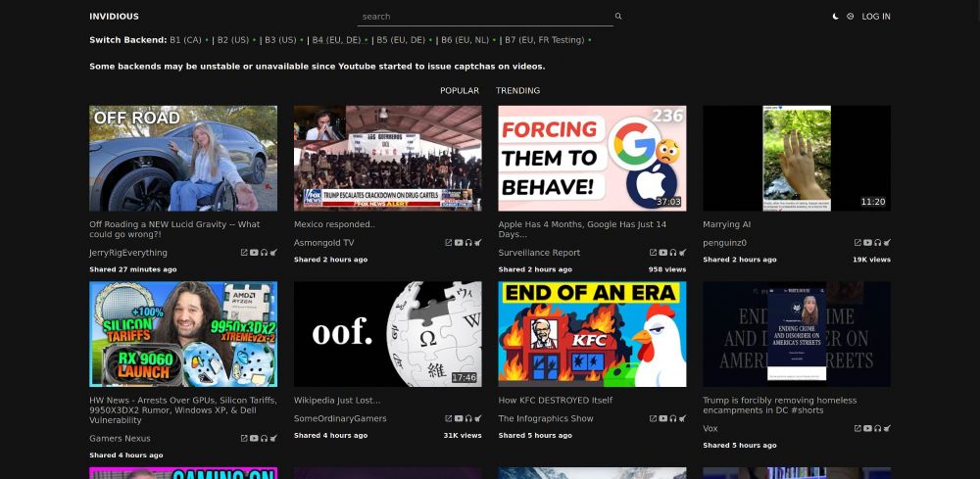980x479 pixels.
Task: Open external link icon for Asmongold TV video
Action: (x=449, y=242)
